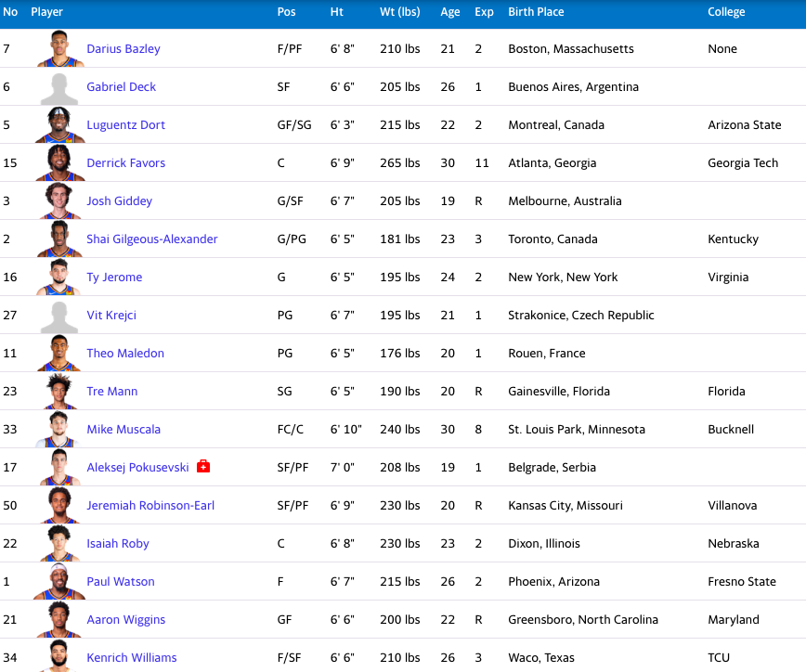
Task: Click Kenrich Williams' headshot photo
Action: coord(59,655)
